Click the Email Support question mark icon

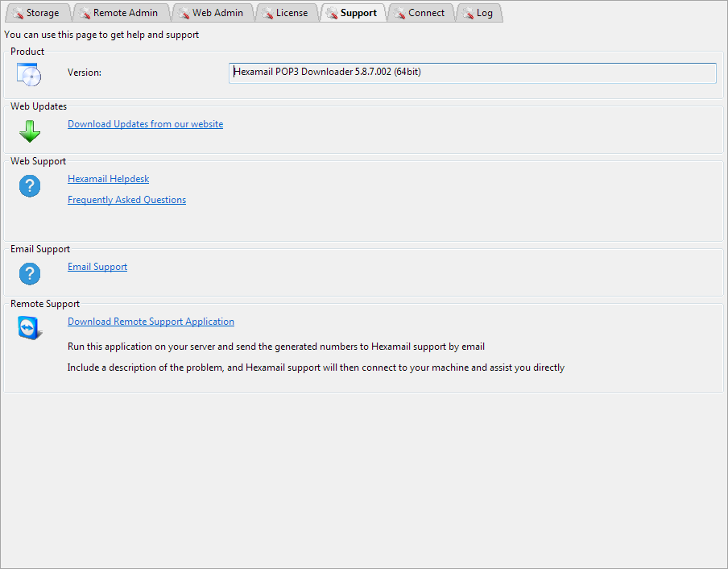pos(29,273)
